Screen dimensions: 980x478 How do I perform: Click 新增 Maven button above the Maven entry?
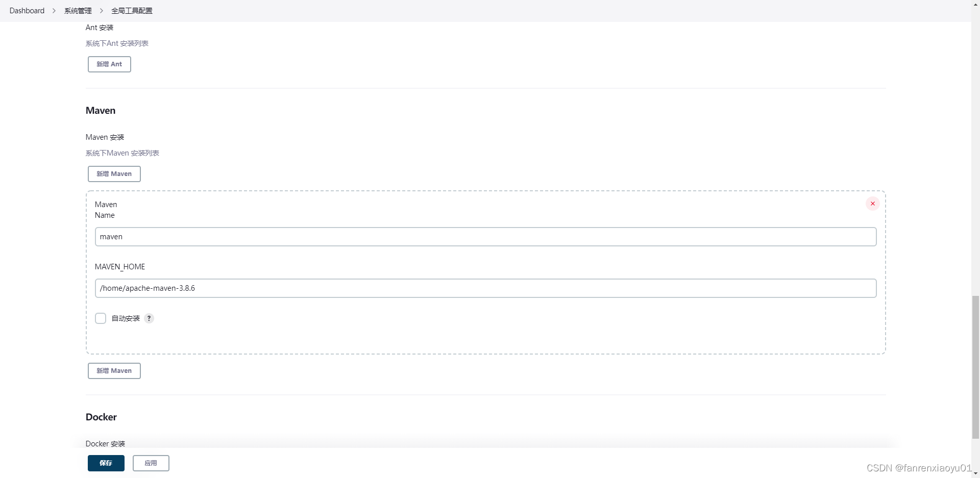114,174
